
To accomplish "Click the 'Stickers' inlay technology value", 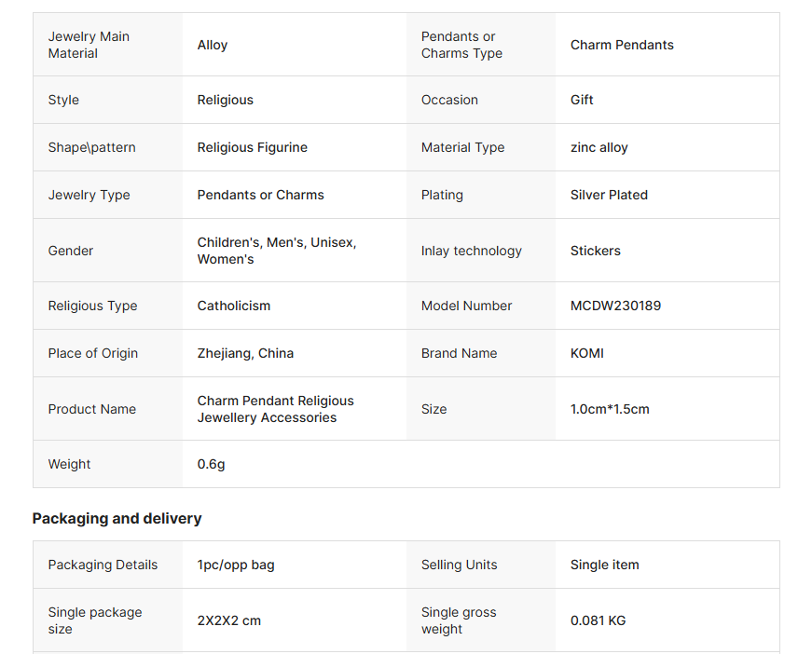I will click(596, 251).
